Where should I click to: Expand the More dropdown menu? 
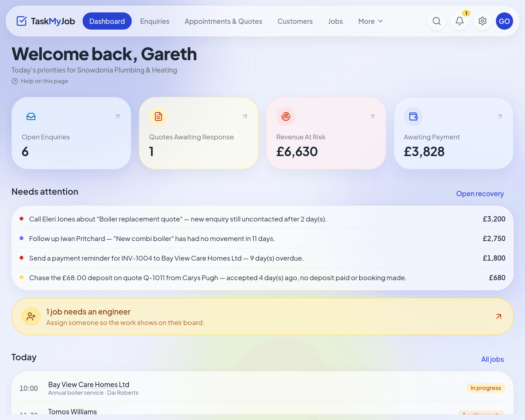point(370,21)
